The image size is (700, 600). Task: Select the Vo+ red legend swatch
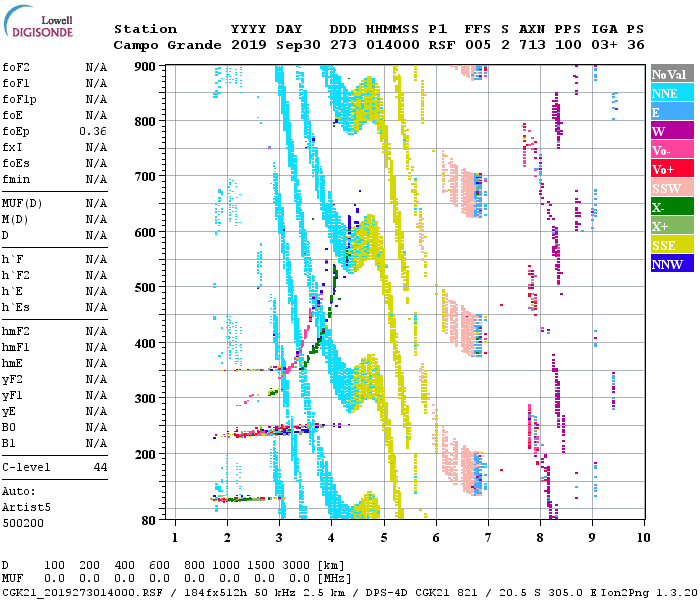(672, 169)
